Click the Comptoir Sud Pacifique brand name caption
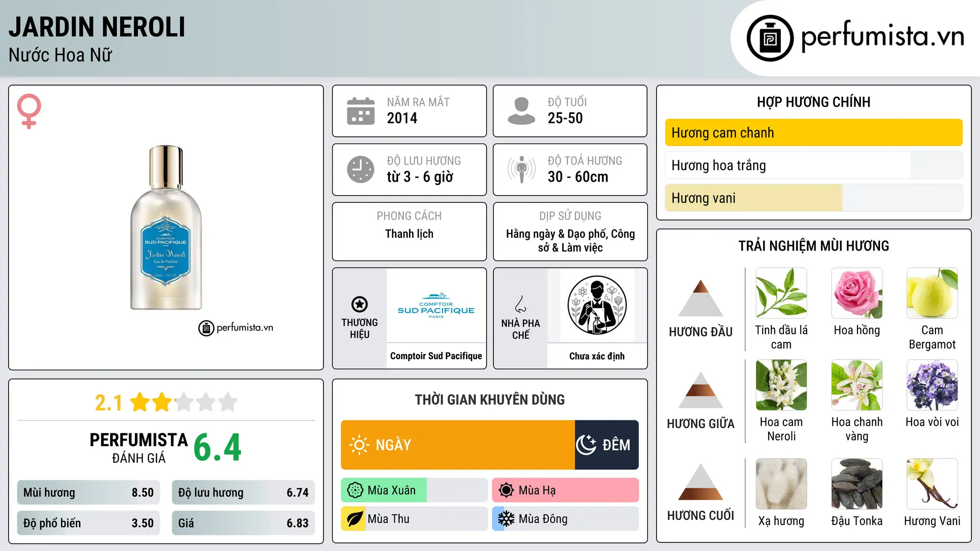 [436, 356]
